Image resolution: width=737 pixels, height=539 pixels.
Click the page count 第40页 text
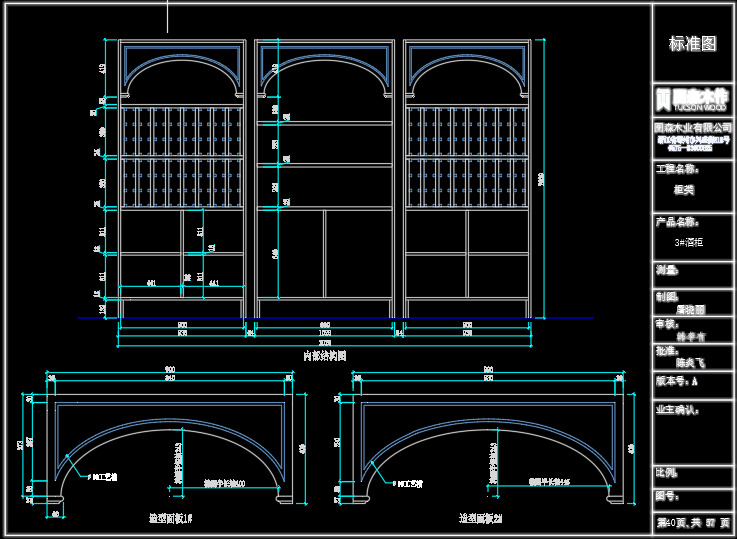[x=693, y=523]
